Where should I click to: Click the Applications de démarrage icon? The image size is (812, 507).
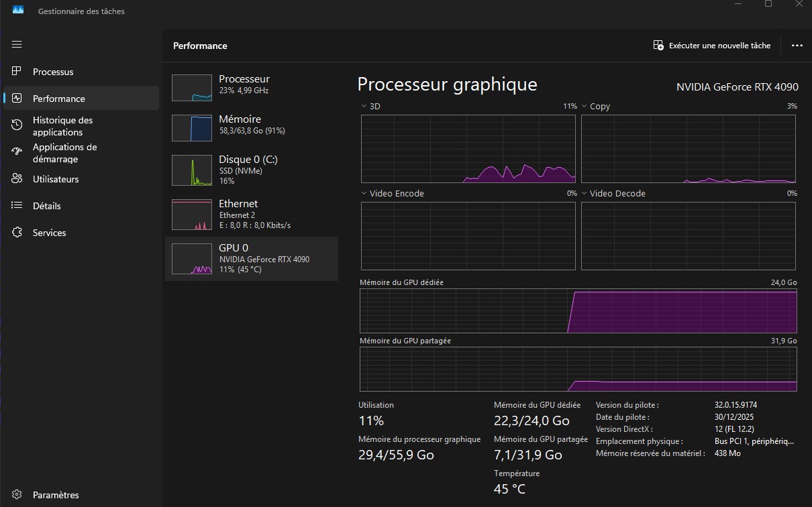[x=17, y=152]
